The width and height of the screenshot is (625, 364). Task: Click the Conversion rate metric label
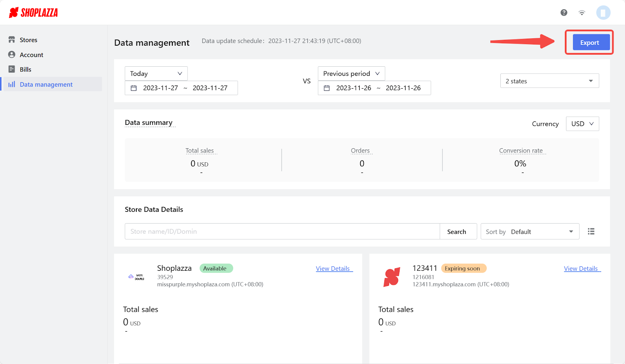pos(521,151)
